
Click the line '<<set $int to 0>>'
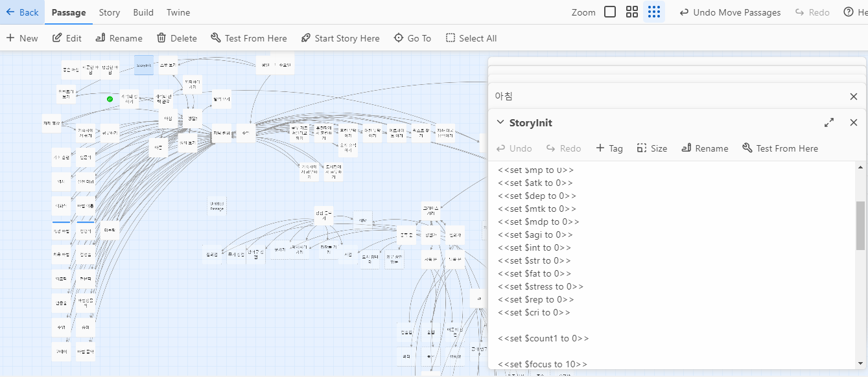(535, 247)
